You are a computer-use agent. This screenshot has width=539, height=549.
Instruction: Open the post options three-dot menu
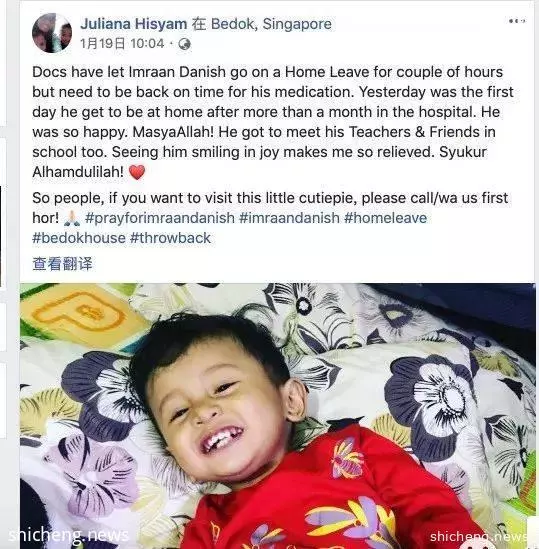517,21
